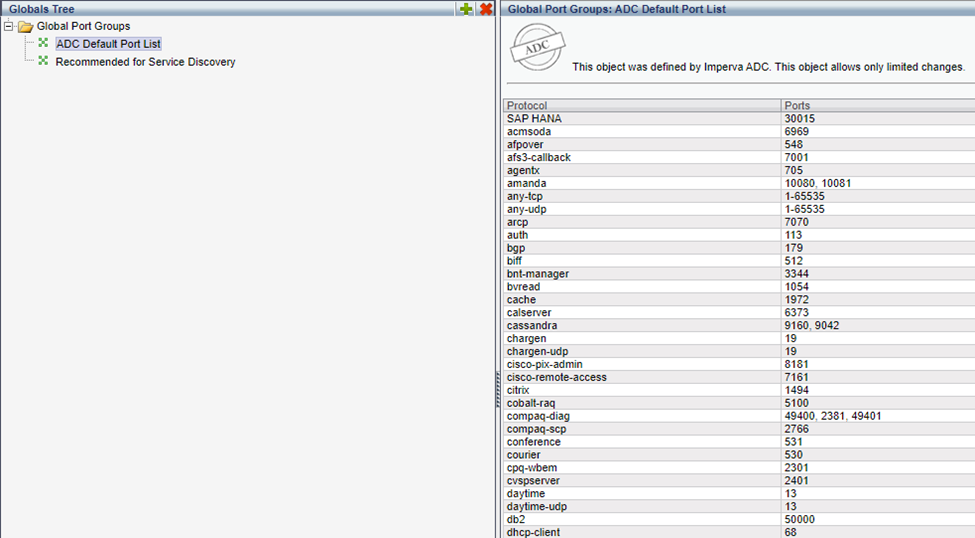Select the db2 protocol row
Screen dimensions: 975x538
point(739,519)
